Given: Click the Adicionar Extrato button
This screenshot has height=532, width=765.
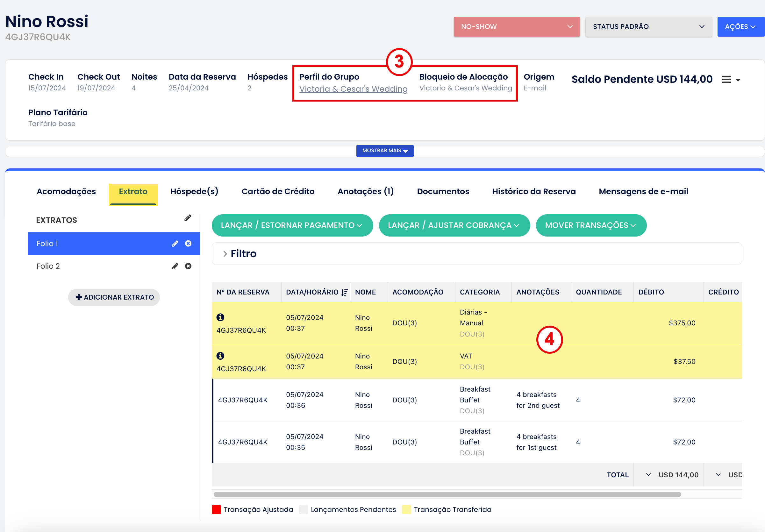Looking at the screenshot, I should pos(114,297).
